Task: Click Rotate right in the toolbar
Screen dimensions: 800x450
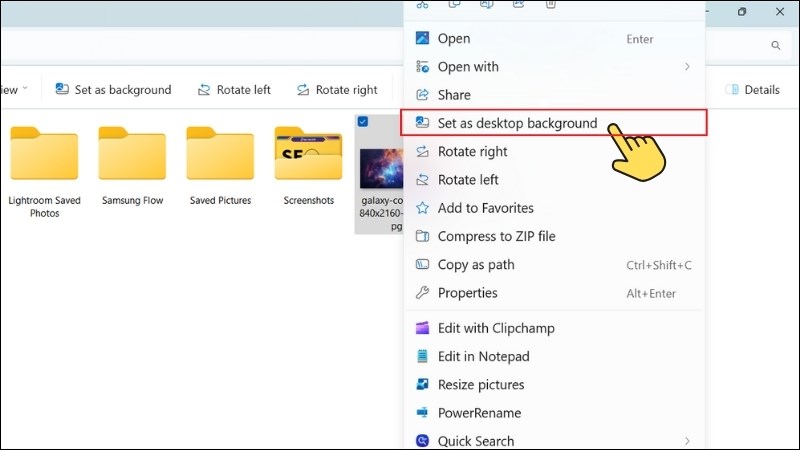Action: tap(335, 90)
